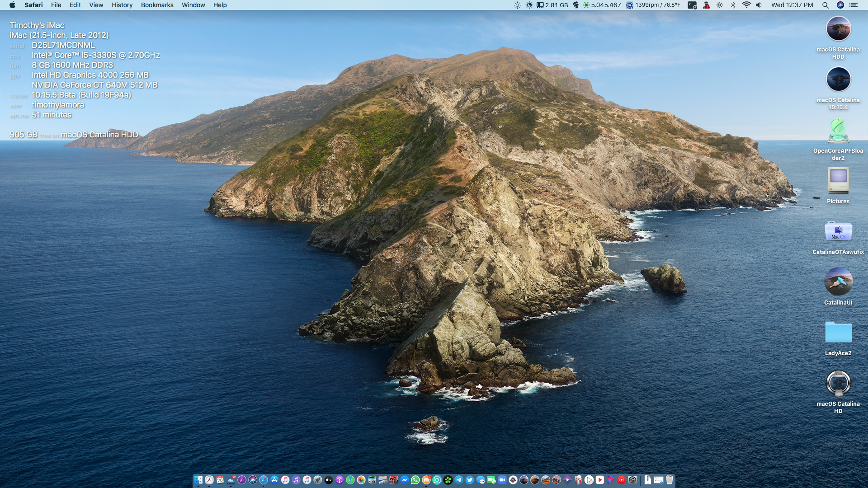This screenshot has height=488, width=868.
Task: Open the History menu
Action: (122, 5)
